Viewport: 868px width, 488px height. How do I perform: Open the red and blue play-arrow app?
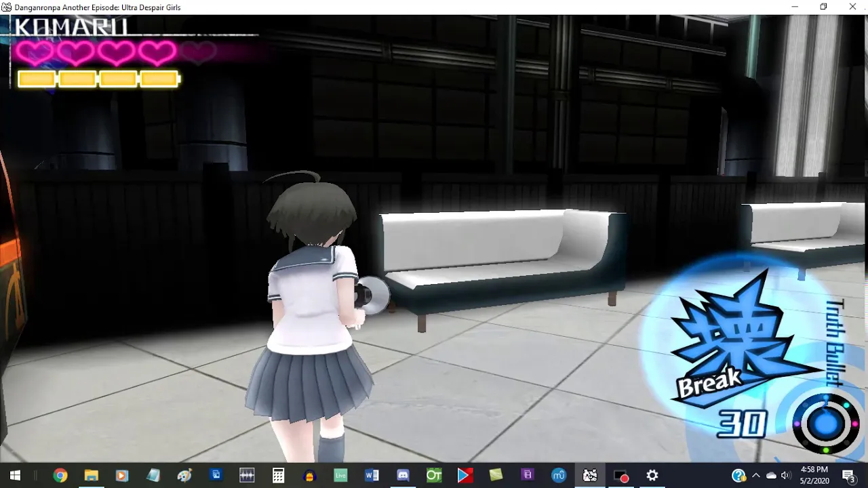click(465, 476)
